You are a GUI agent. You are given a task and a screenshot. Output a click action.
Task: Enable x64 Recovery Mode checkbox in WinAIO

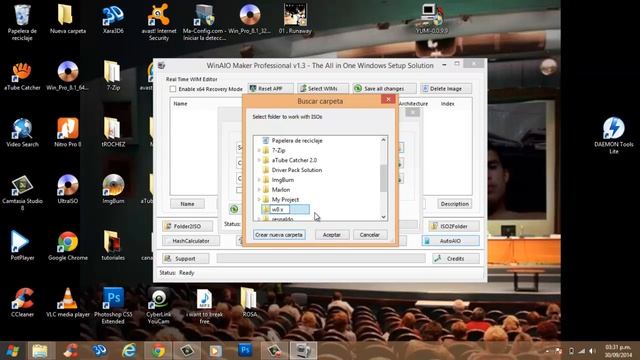(x=173, y=89)
